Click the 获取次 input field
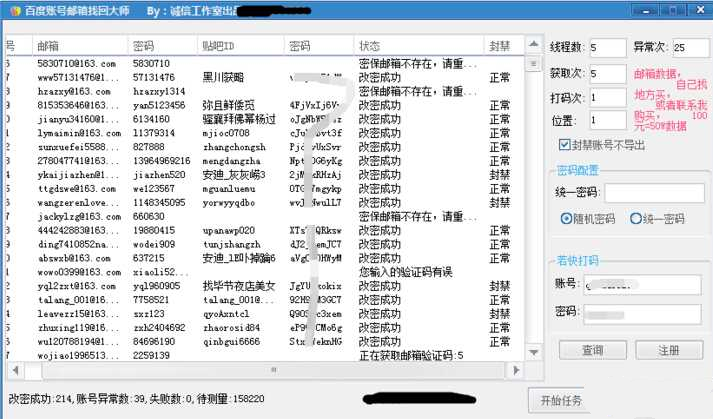The image size is (713, 419). pyautogui.click(x=608, y=74)
